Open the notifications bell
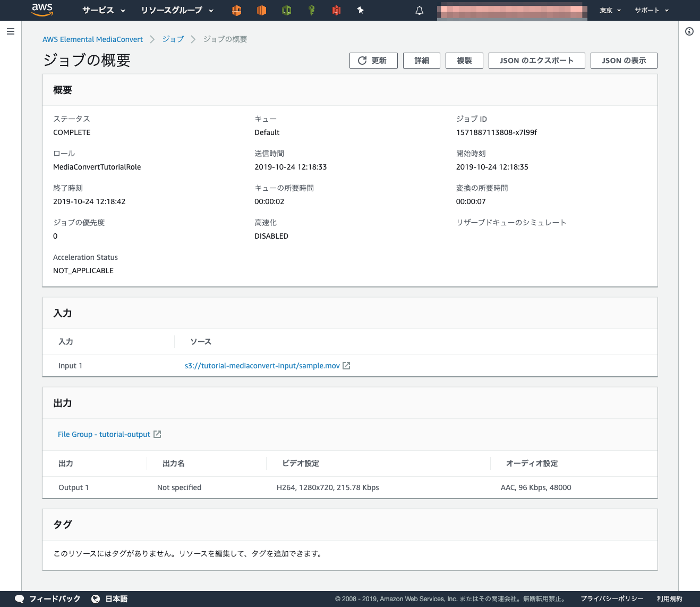Image resolution: width=700 pixels, height=607 pixels. pyautogui.click(x=420, y=10)
